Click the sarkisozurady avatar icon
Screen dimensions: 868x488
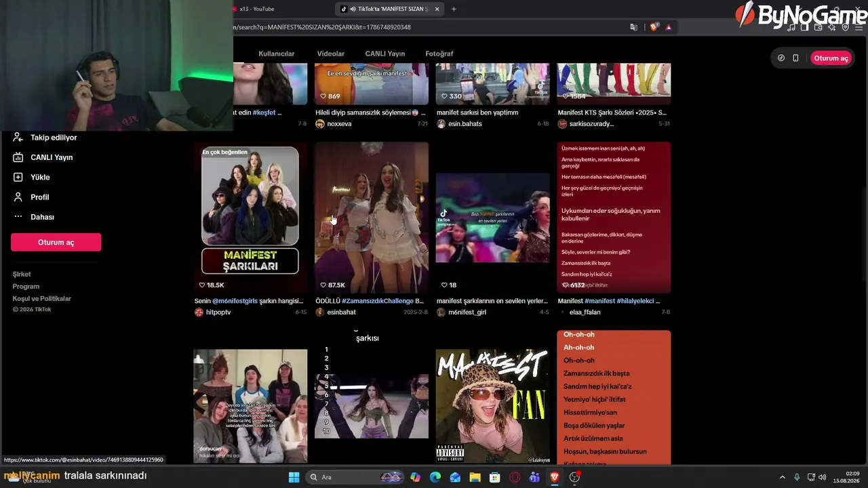(x=562, y=124)
